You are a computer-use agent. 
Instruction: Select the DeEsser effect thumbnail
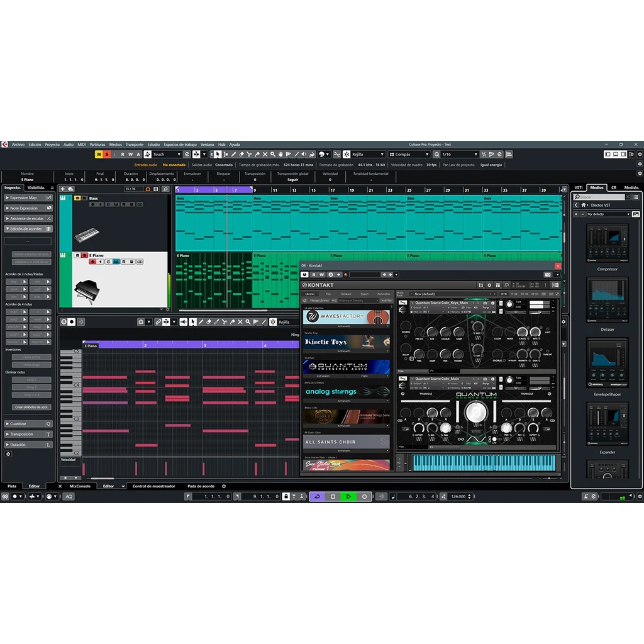pyautogui.click(x=607, y=301)
